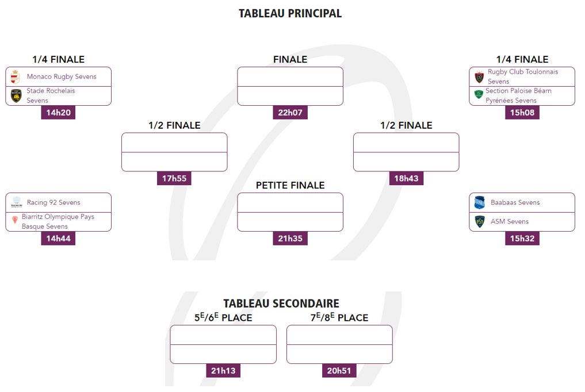Click the Rugby Club Toulonnais logo

(479, 77)
